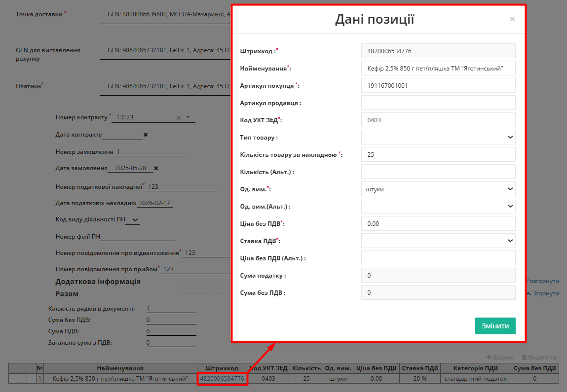
Task: Sort by the Найменування column header
Action: (x=120, y=368)
